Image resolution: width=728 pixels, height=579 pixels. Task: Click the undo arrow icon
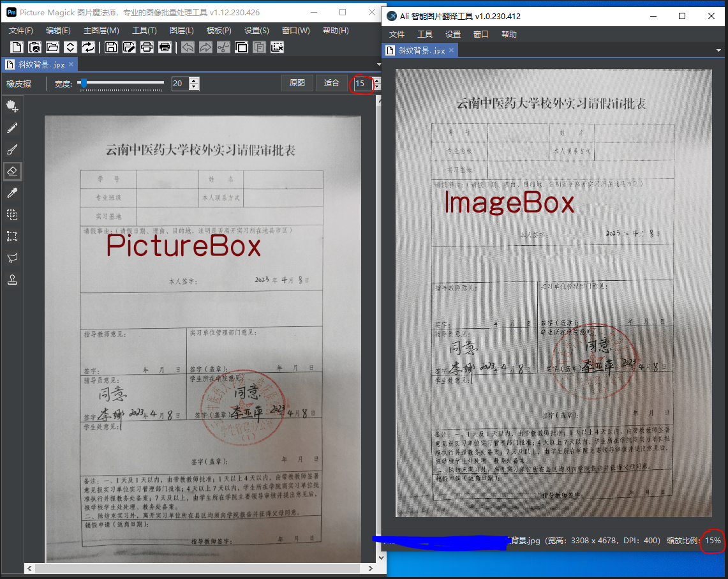188,47
